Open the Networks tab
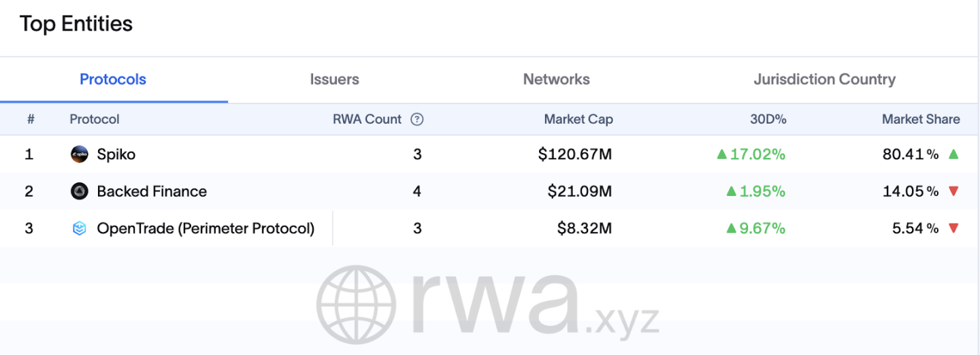 pos(556,80)
